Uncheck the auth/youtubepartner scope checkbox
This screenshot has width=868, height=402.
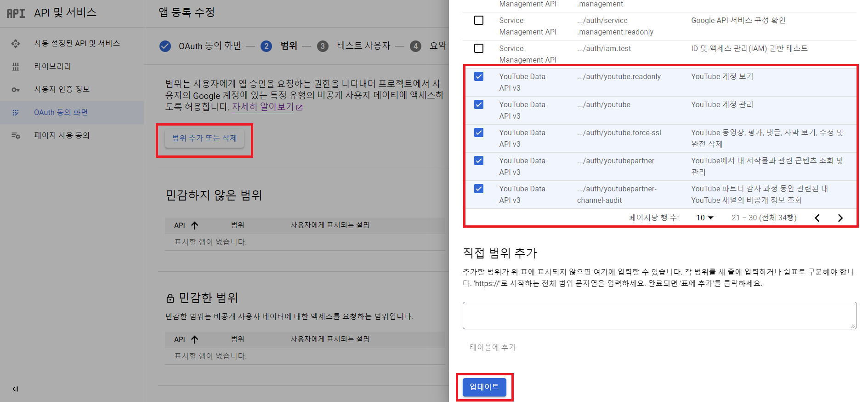pos(479,161)
